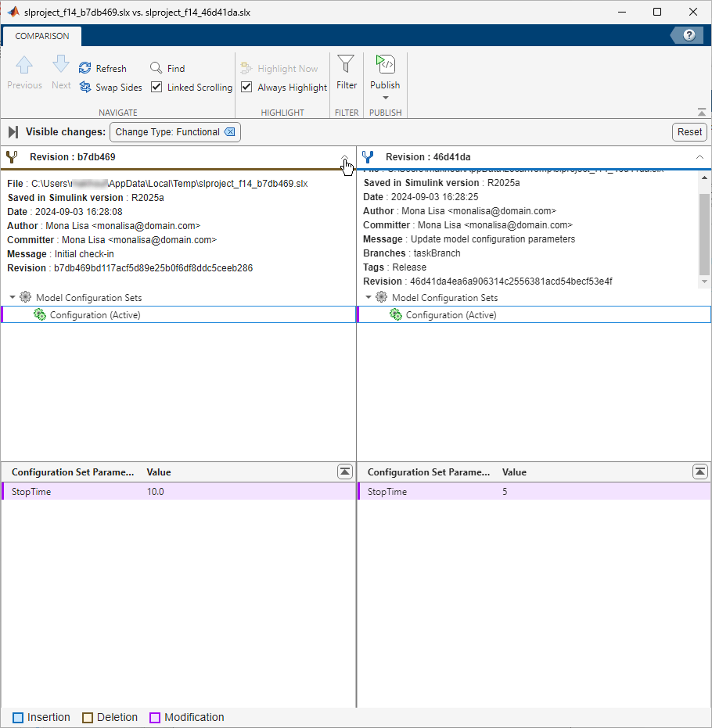712x728 pixels.
Task: Click the Highlight Now label
Action: 287,69
